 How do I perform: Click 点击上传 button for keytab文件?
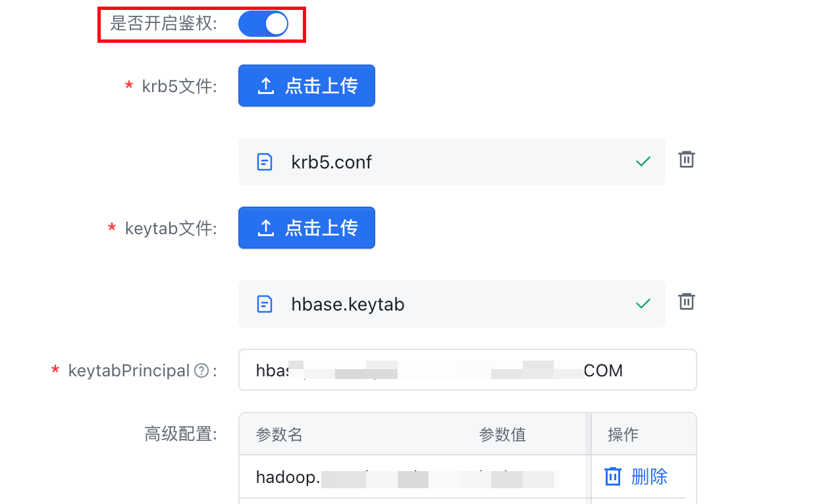pyautogui.click(x=307, y=228)
